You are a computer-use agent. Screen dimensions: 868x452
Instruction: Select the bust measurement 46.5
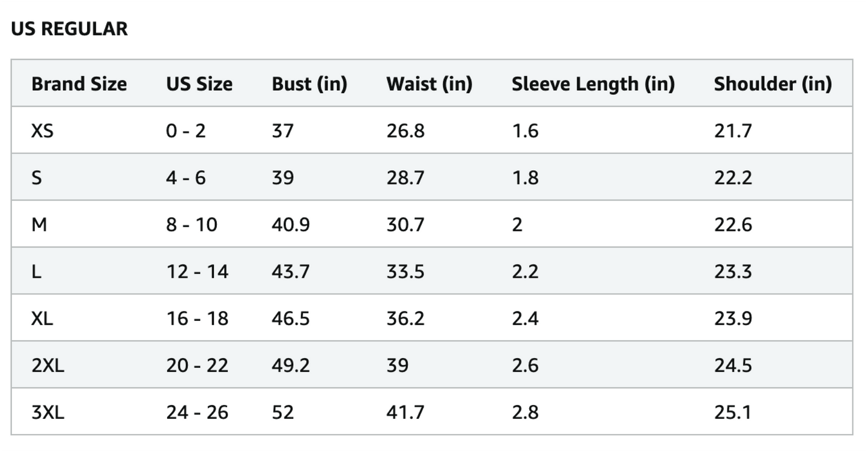point(291,319)
